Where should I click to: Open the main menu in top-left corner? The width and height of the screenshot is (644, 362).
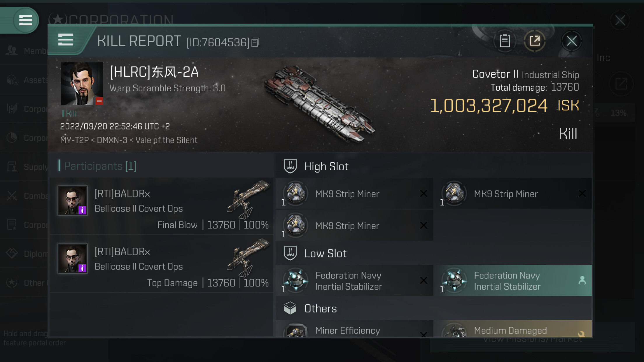[25, 20]
